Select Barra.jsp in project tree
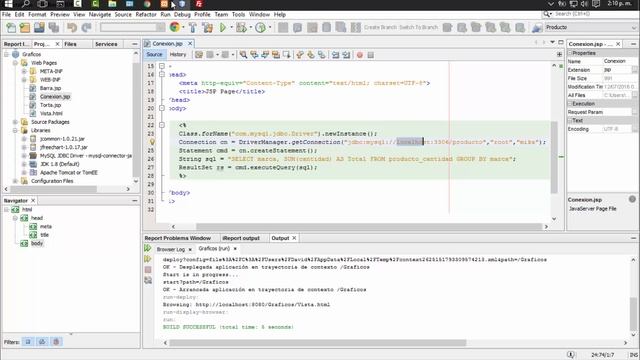Screen dimensions: 640x360 point(51,88)
